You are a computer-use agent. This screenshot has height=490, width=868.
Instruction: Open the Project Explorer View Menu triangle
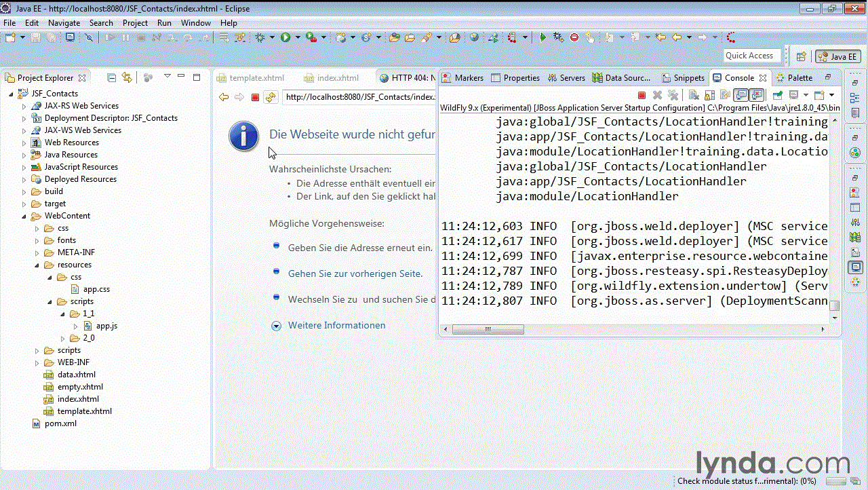[167, 76]
